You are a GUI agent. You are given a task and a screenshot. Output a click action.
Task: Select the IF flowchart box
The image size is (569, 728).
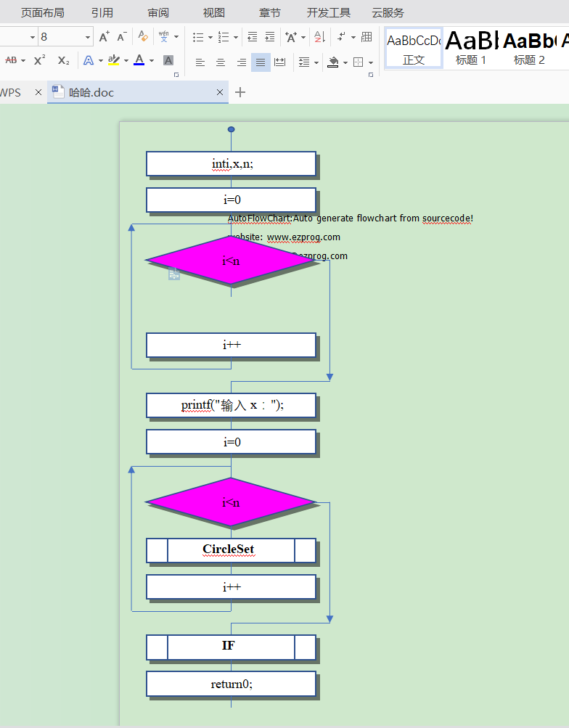(231, 647)
